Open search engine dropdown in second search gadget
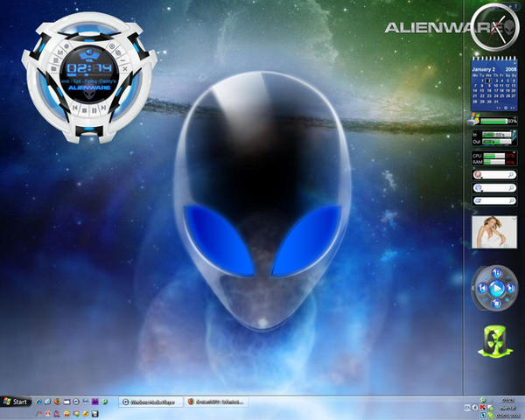Viewport: 525px width, 420px height. pos(478,188)
